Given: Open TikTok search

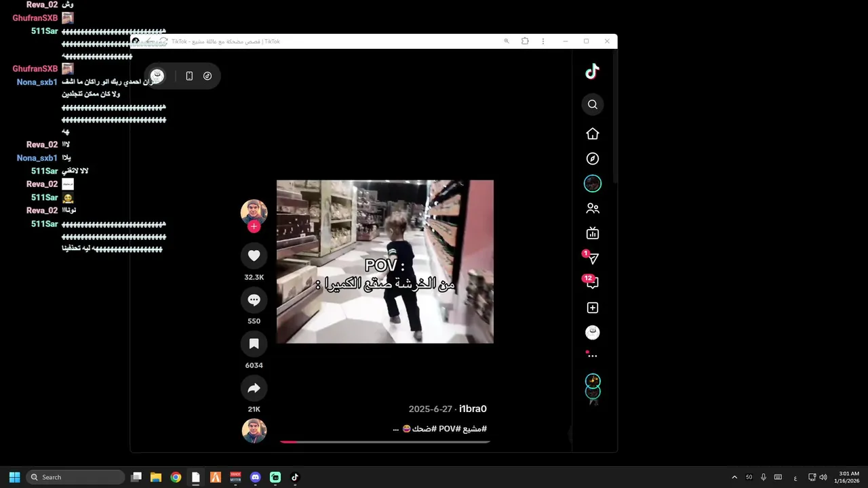Looking at the screenshot, I should [x=593, y=104].
